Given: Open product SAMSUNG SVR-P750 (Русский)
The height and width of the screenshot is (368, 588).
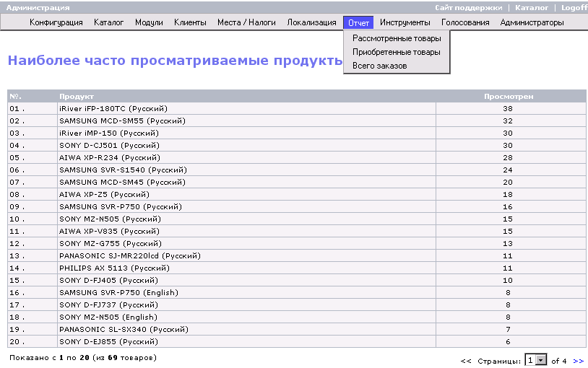Looking at the screenshot, I should [x=121, y=206].
